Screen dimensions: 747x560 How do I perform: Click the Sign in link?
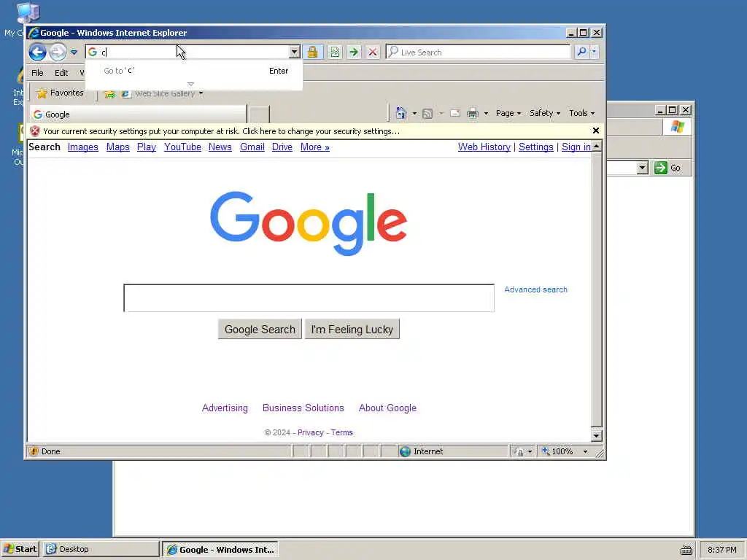[576, 147]
